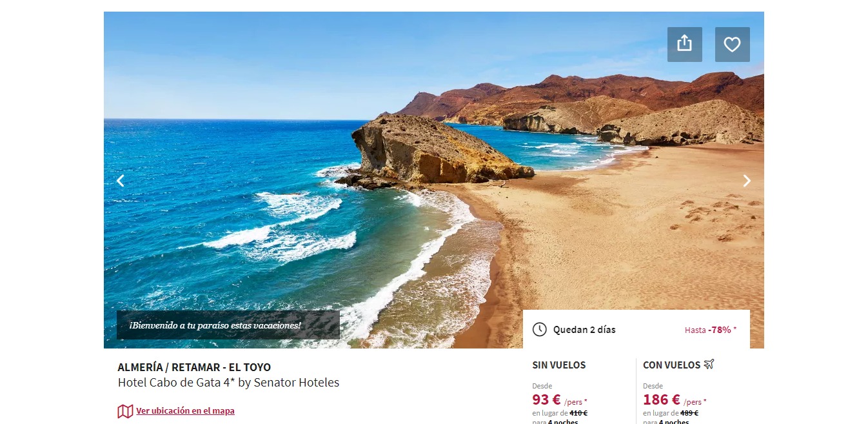Viewport: 868px width, 424px height.
Task: Advance to next photo with right arrow
Action: coord(747,181)
